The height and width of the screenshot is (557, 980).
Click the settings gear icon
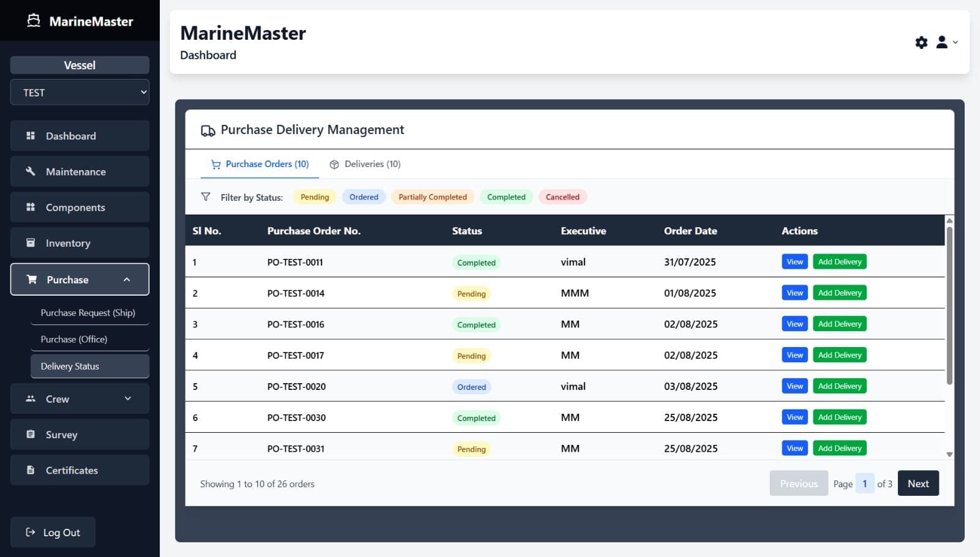921,42
